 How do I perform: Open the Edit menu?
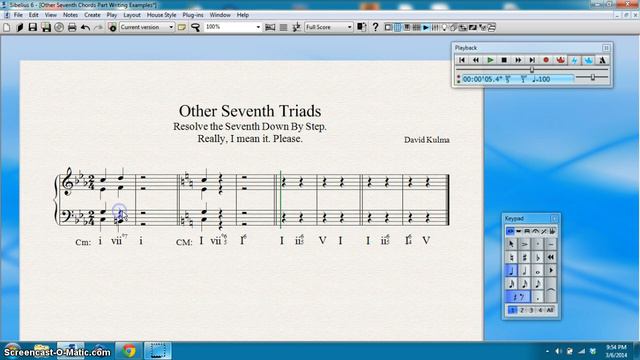(33, 15)
